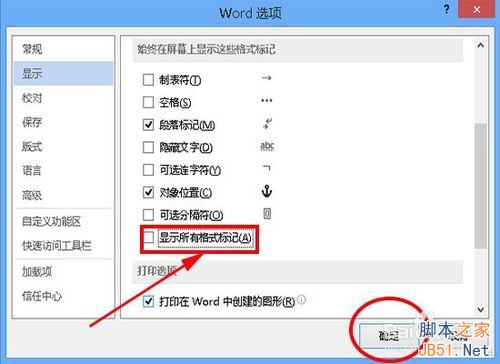Screen dimensions: 500x364
Task: Open the 校对 options category
Action: click(x=63, y=98)
